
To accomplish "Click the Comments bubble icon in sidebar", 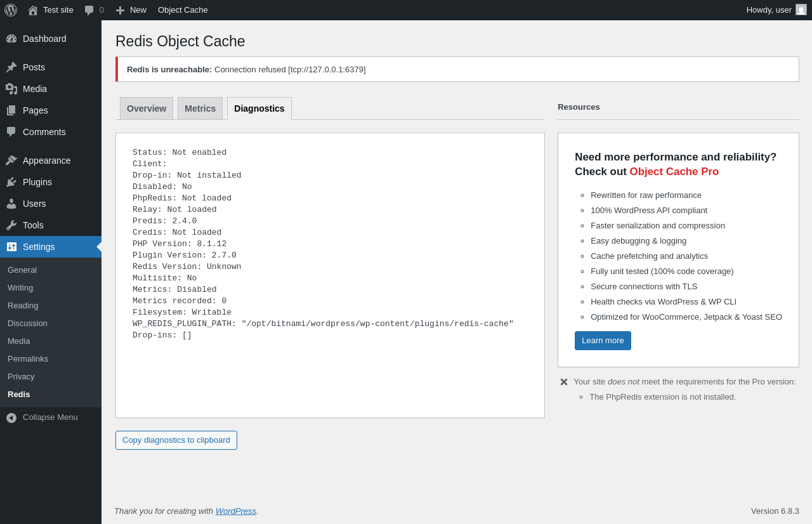I will 11,132.
